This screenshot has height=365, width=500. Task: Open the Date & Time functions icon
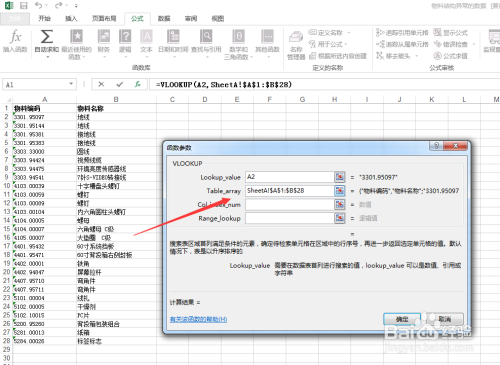coord(173,36)
